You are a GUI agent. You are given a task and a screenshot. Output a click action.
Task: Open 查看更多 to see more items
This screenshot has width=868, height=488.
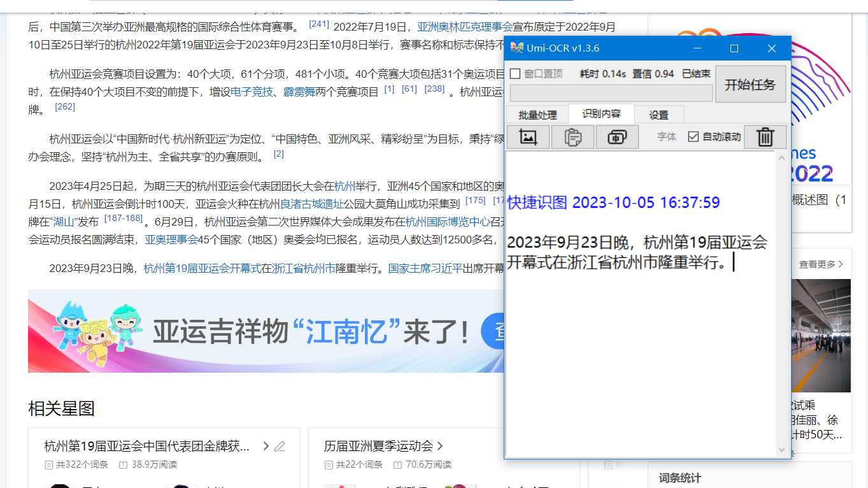point(817,263)
